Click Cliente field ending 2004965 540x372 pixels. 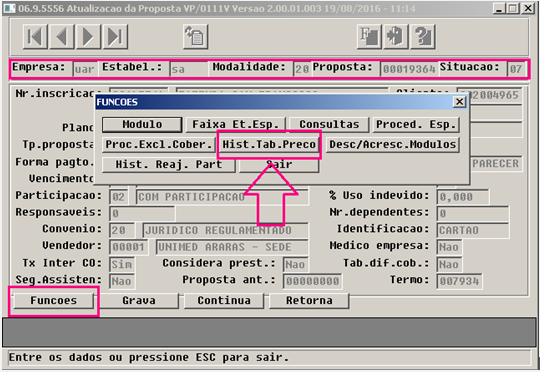pos(495,95)
